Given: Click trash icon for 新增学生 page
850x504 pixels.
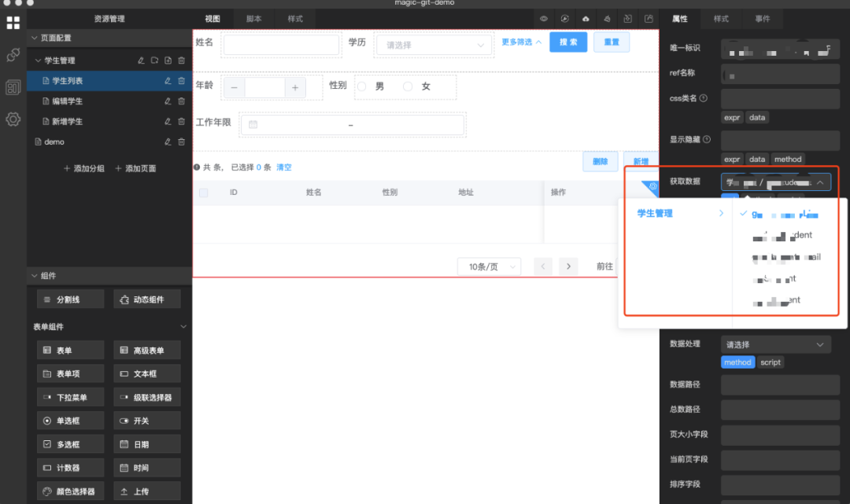Looking at the screenshot, I should coord(182,121).
